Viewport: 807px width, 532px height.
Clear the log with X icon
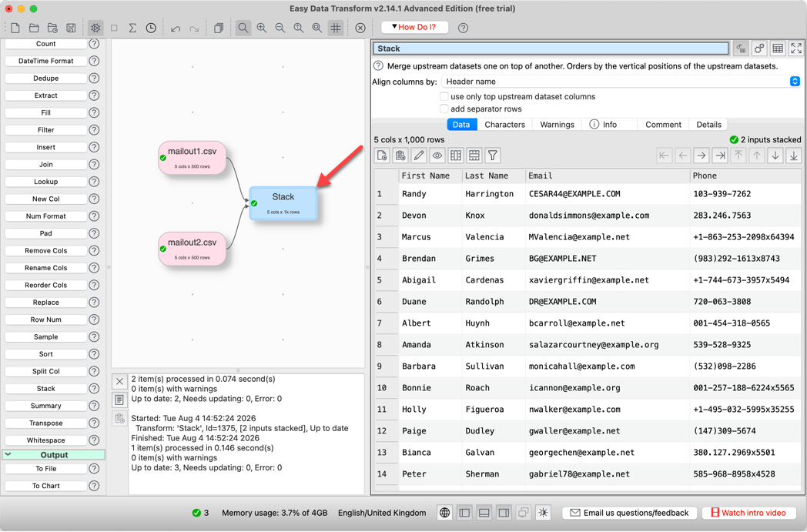(119, 381)
